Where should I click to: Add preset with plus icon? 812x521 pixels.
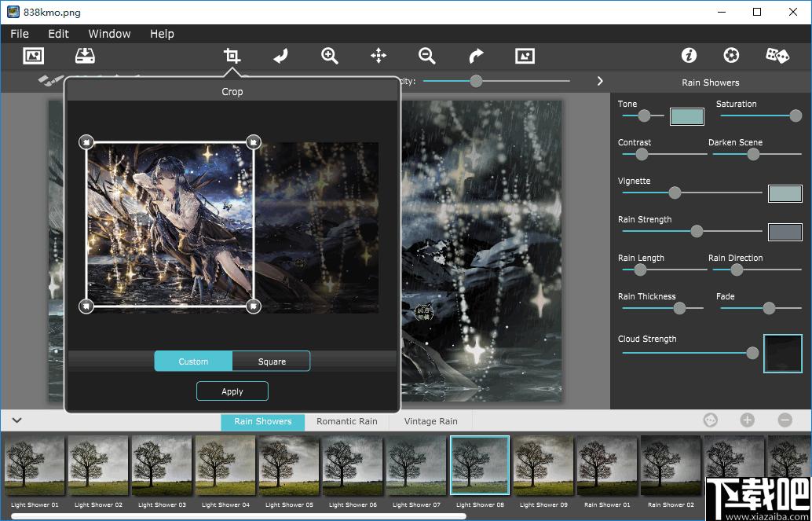coord(747,420)
